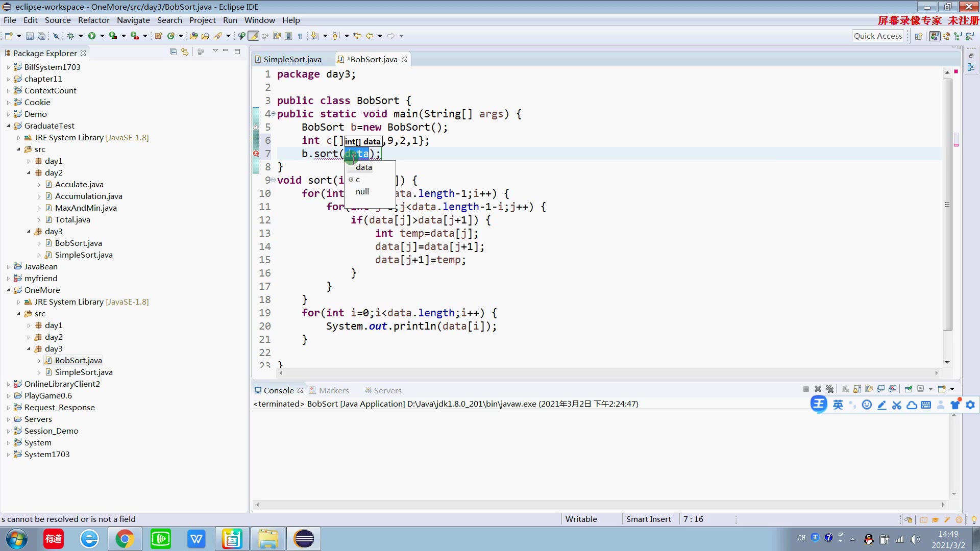This screenshot has width=980, height=551.
Task: Select BobSort.java in day3 package
Action: click(x=78, y=360)
